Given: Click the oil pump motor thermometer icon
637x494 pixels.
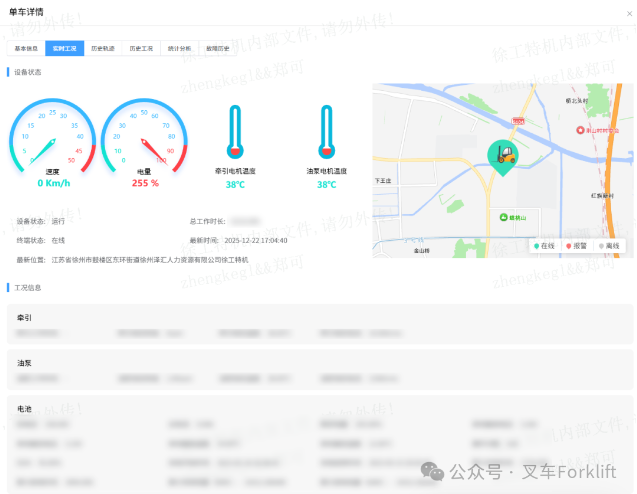Looking at the screenshot, I should pyautogui.click(x=326, y=133).
